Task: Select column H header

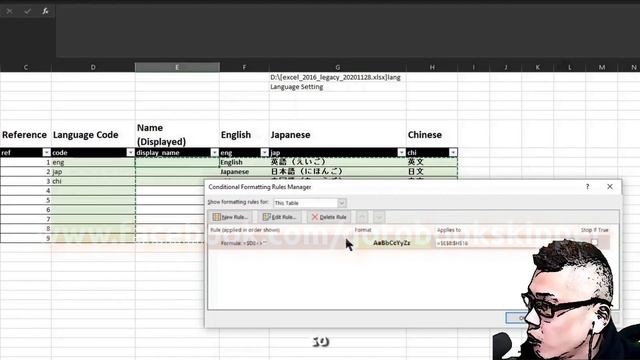Action: point(432,67)
